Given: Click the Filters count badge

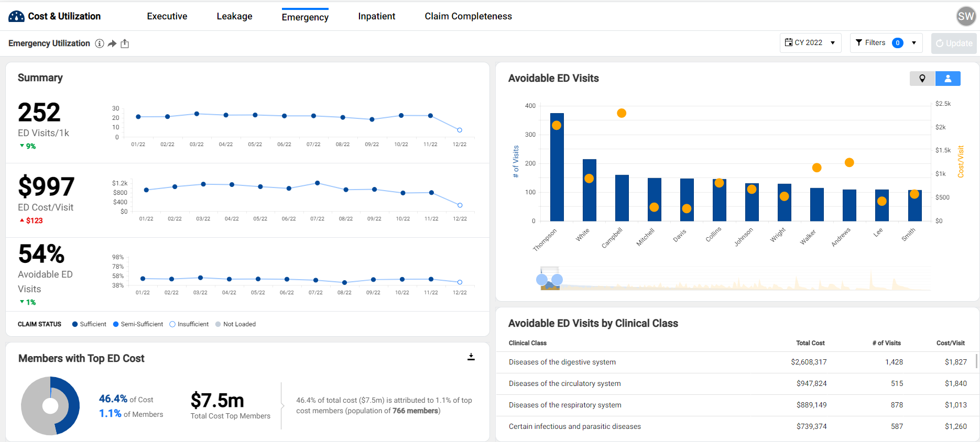Looking at the screenshot, I should (x=897, y=43).
